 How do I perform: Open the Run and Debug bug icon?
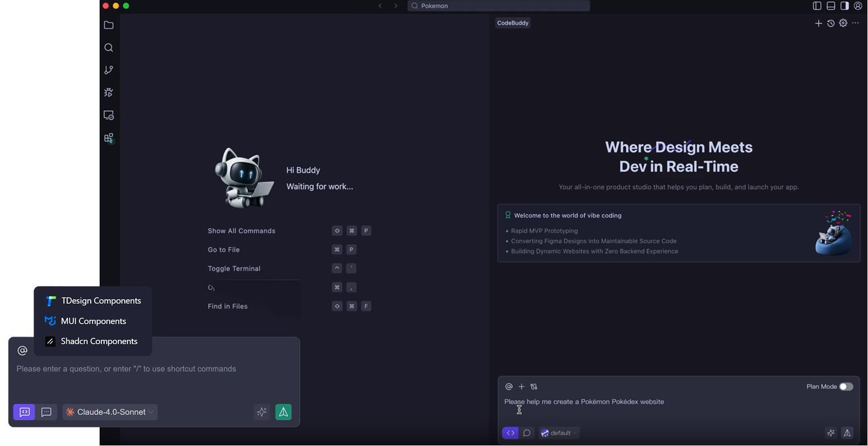click(x=108, y=92)
